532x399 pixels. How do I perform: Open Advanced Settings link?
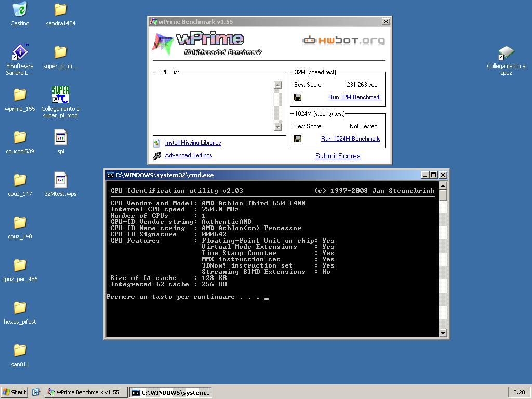coord(188,155)
